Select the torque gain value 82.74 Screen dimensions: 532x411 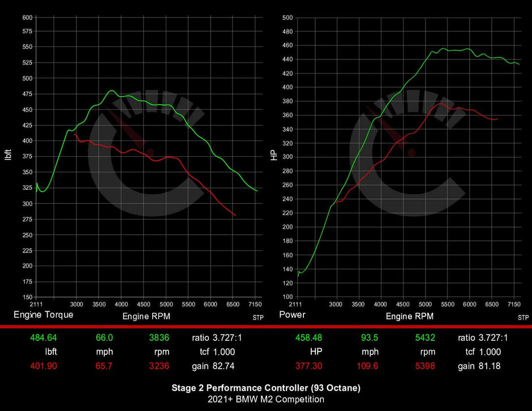coord(224,366)
